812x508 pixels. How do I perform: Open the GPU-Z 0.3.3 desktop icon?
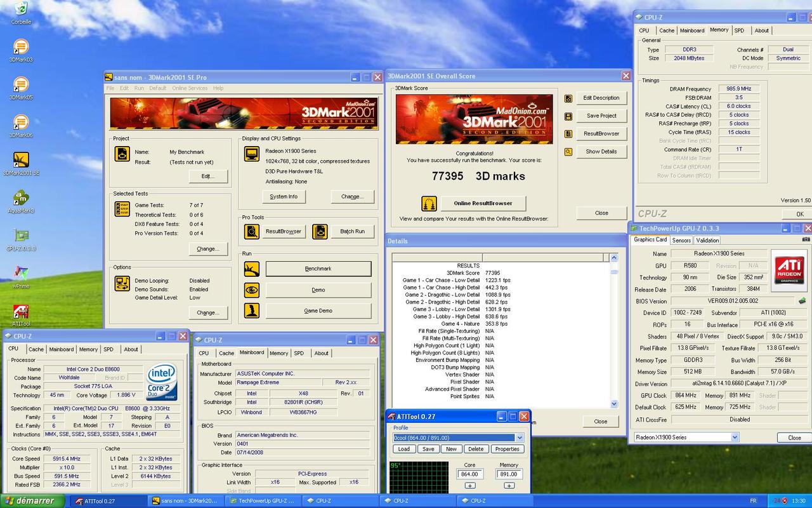(x=21, y=236)
